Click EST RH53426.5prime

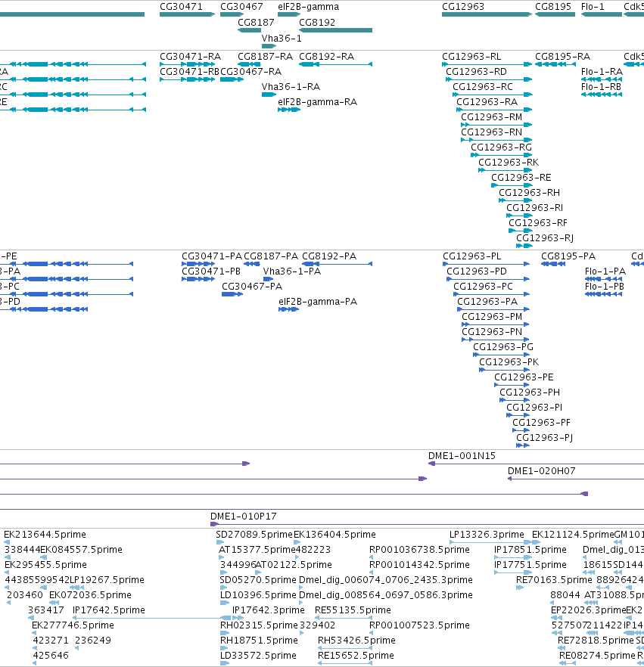356,641
